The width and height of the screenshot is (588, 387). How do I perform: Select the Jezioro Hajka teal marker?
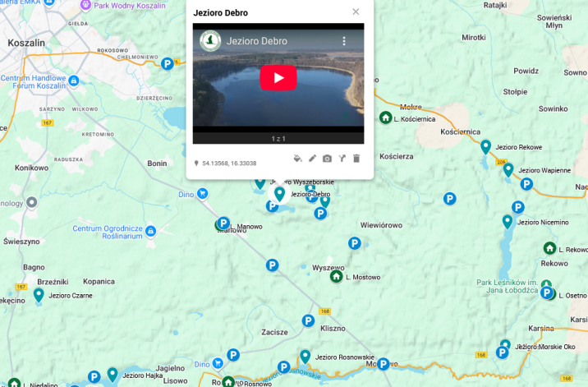point(113,374)
